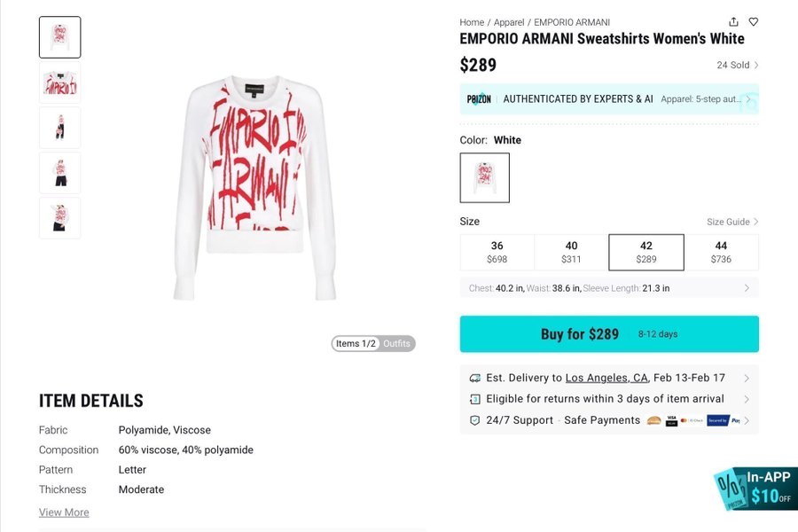This screenshot has width=798, height=532.
Task: Click the share icon
Action: click(x=733, y=22)
